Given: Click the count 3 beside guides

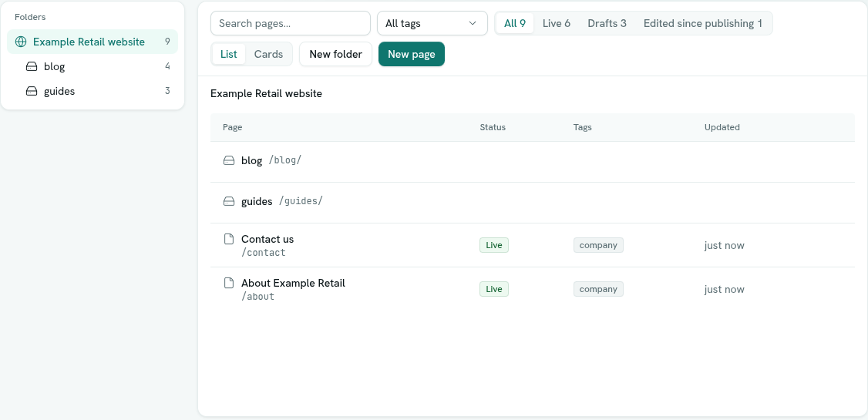Looking at the screenshot, I should [x=167, y=91].
